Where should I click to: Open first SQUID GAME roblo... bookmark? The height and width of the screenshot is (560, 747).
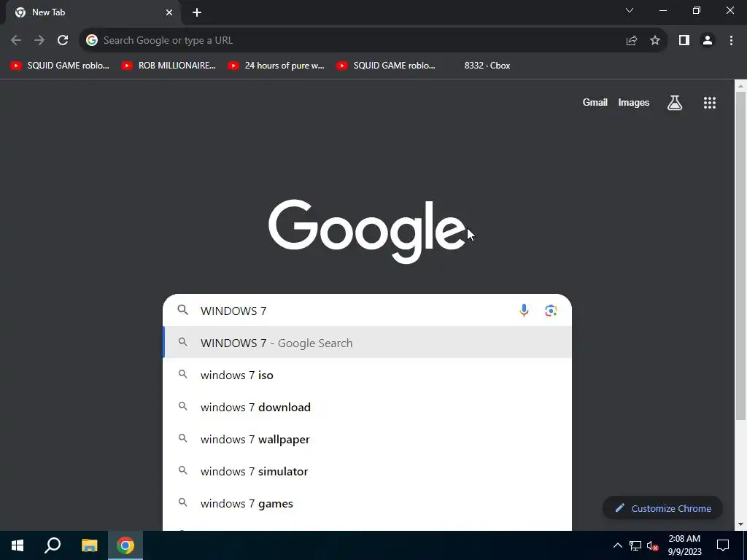pos(60,66)
